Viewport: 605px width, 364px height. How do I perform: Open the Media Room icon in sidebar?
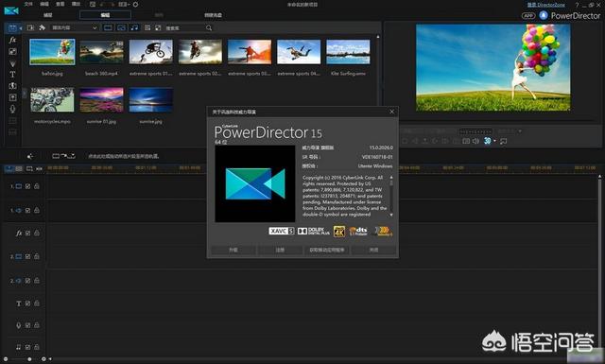coord(12,28)
